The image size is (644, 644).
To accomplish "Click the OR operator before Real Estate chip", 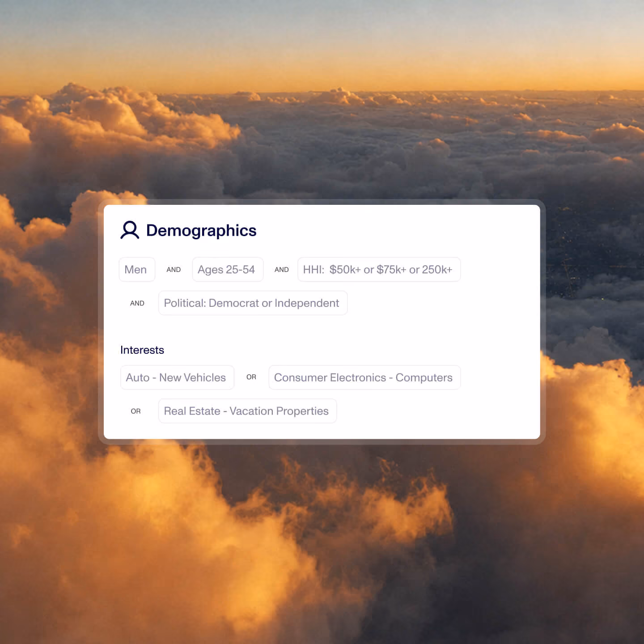I will click(136, 411).
